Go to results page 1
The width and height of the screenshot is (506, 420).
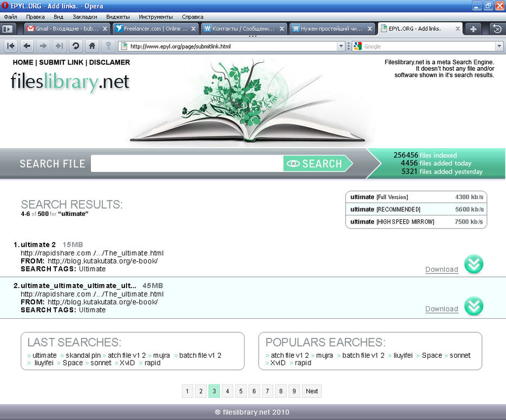pyautogui.click(x=187, y=391)
